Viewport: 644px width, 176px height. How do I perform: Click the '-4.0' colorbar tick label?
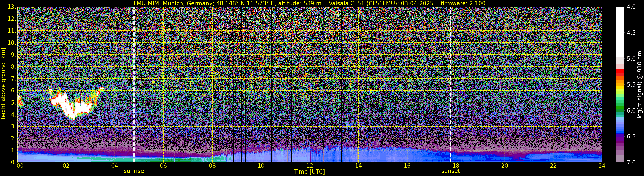tap(630, 7)
